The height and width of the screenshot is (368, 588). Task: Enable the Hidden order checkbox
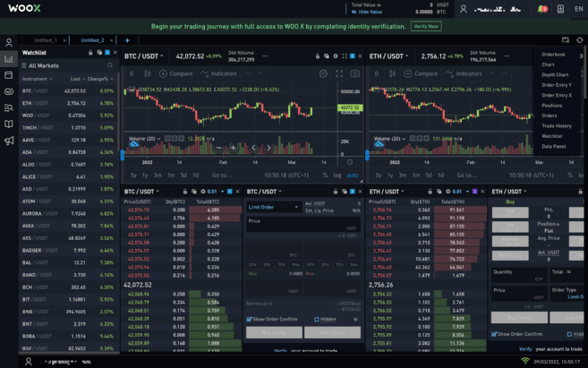click(317, 319)
